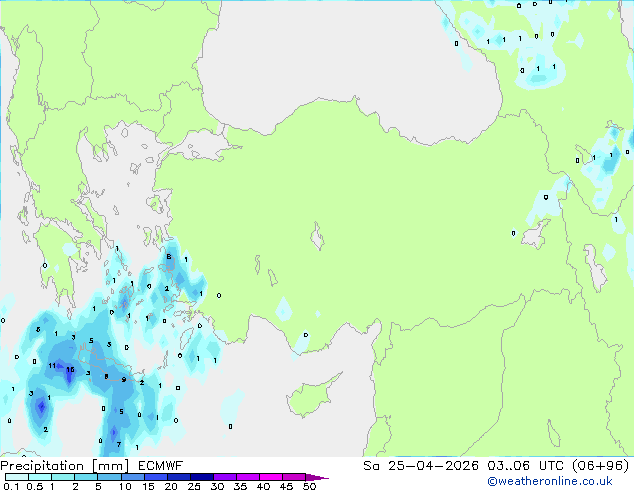The height and width of the screenshot is (490, 634).
Task: Click the '7' precipitation value at the map bottom
Action: pos(119,444)
